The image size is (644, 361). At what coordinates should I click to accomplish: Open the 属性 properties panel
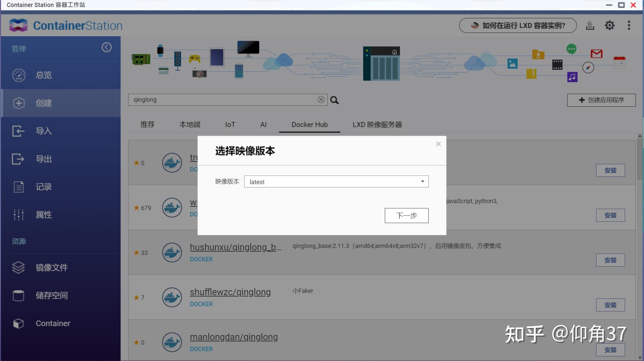[x=44, y=215]
